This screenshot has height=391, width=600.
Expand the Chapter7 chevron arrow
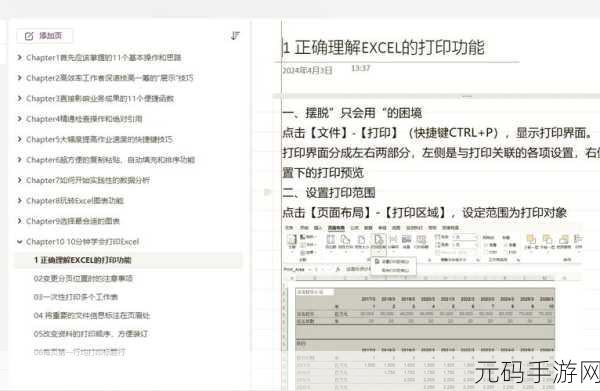point(20,180)
